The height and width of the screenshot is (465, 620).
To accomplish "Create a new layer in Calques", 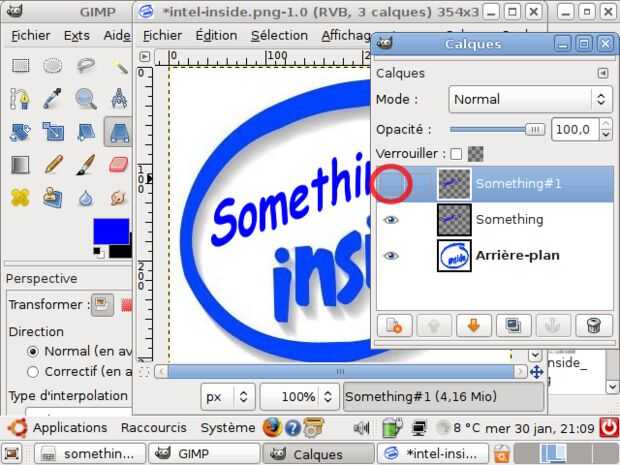I will tap(394, 326).
